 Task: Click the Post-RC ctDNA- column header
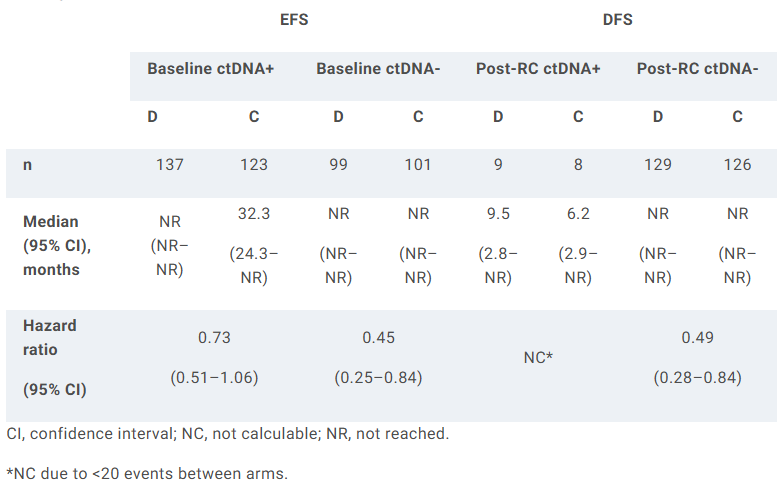tap(697, 69)
